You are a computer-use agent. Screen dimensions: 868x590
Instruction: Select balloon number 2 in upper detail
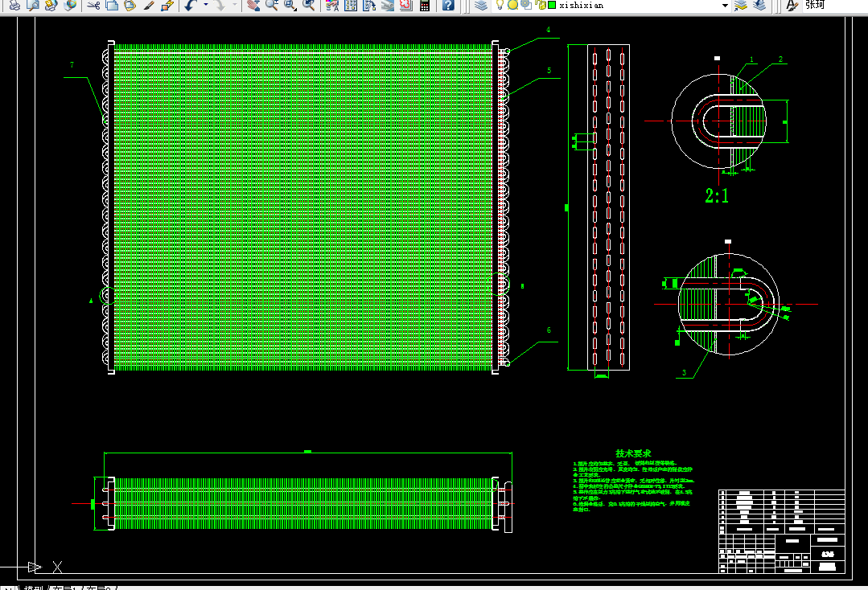780,59
